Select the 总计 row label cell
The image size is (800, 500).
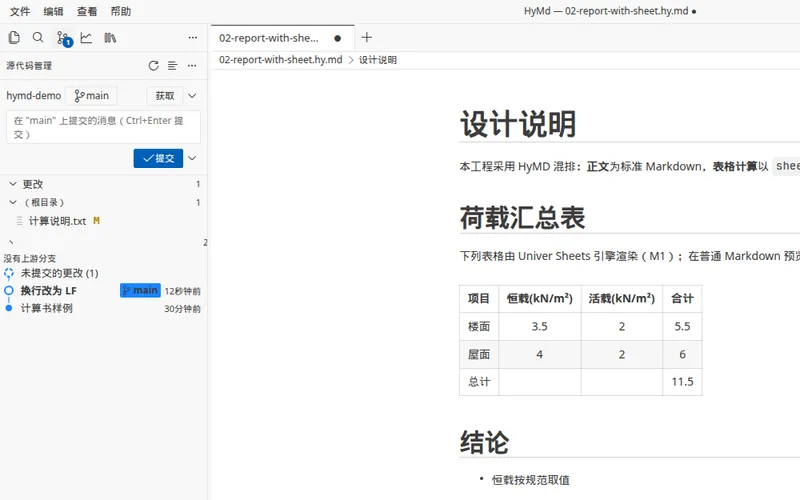point(479,382)
